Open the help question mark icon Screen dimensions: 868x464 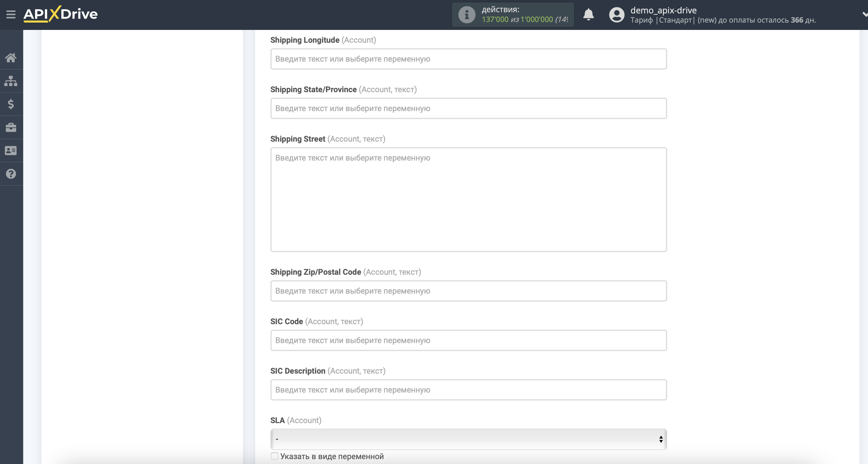point(11,174)
